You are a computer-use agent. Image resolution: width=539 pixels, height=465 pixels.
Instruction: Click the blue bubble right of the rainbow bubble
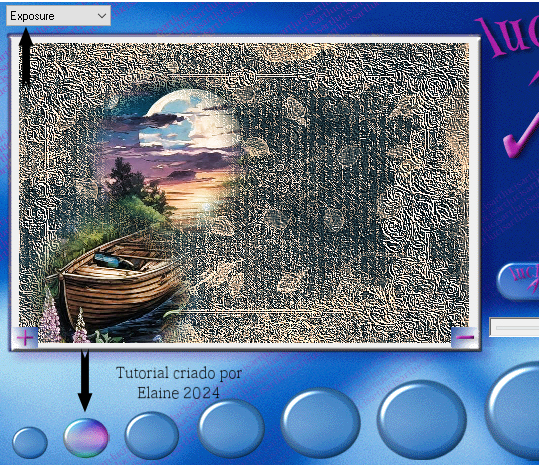click(152, 435)
